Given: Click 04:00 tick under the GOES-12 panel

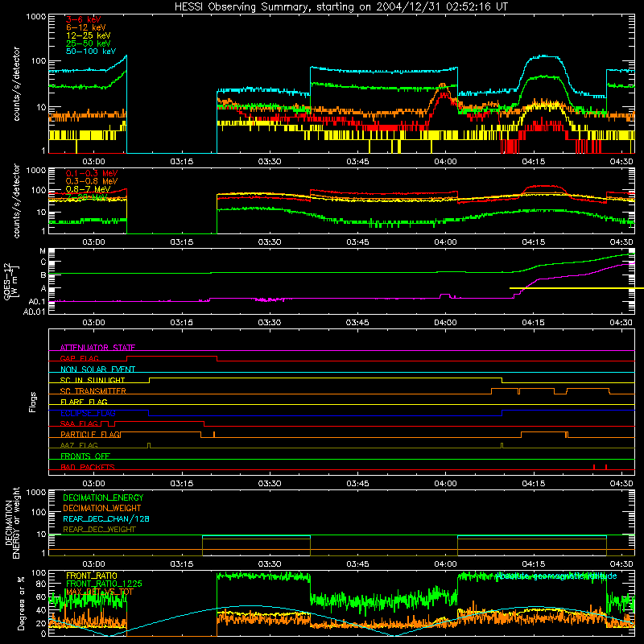Looking at the screenshot, I should [x=445, y=323].
